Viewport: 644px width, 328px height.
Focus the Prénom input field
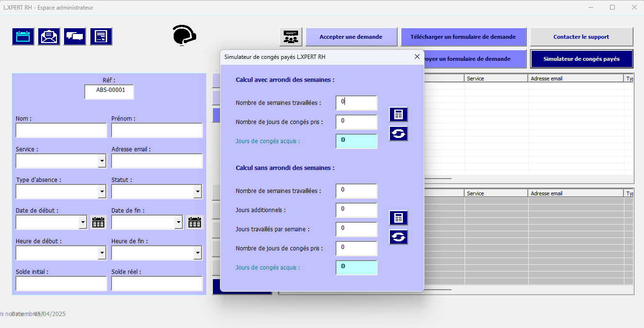click(157, 130)
